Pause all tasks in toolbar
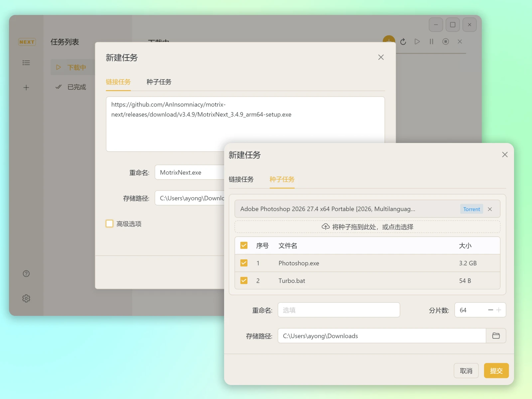532x399 pixels. pyautogui.click(x=431, y=42)
